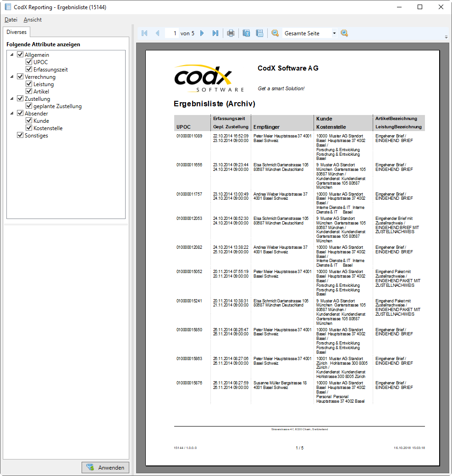
Task: Zoom into the report preview
Action: [x=344, y=33]
